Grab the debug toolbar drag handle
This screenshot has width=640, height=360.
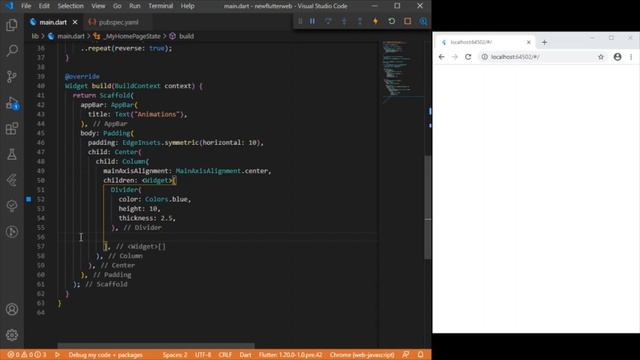tap(300, 21)
